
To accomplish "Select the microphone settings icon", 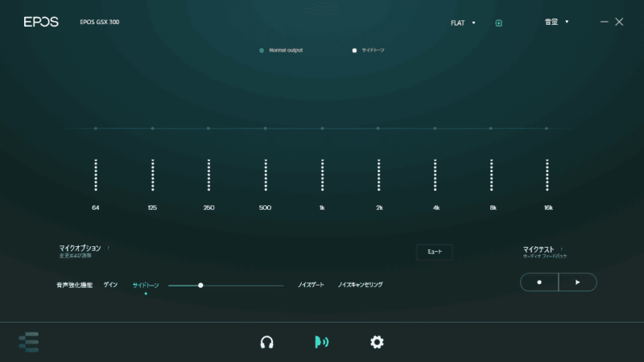I will pos(321,342).
